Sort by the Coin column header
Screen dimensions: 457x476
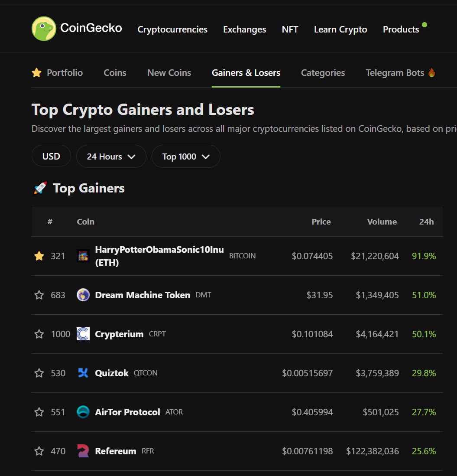[x=85, y=222]
